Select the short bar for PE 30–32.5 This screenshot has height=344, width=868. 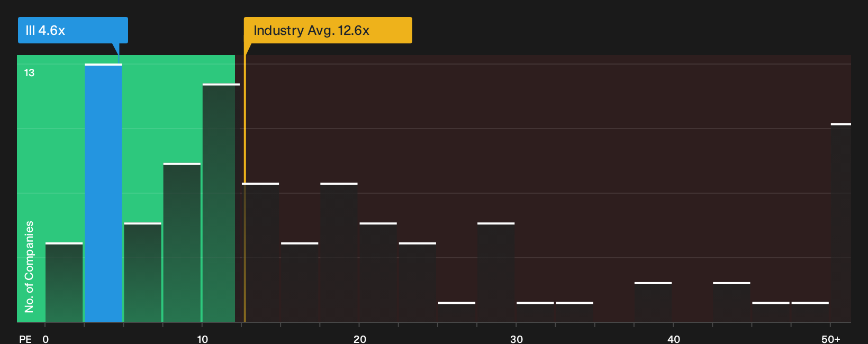coord(535,312)
